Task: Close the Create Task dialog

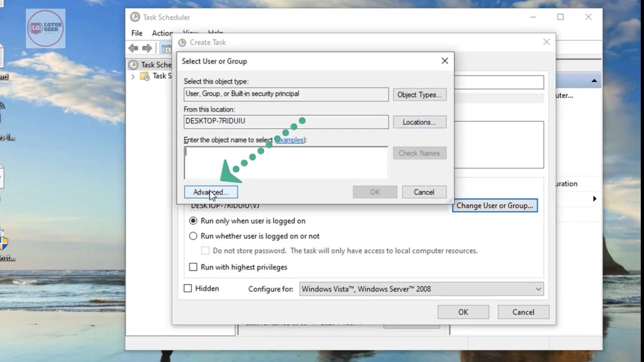Action: coord(546,42)
